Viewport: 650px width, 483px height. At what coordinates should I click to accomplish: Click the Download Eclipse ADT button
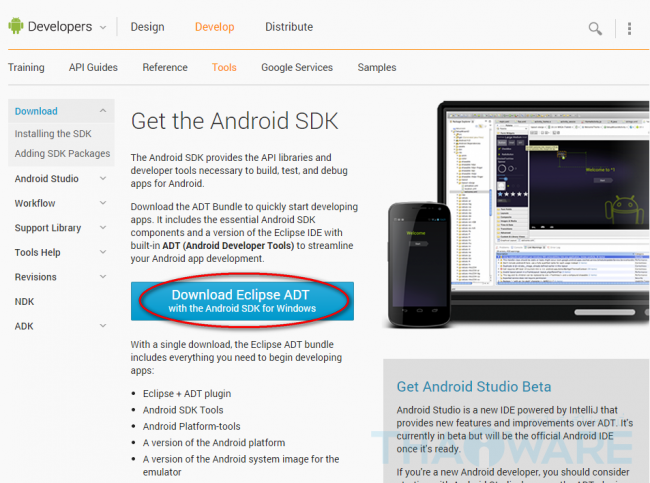(x=243, y=301)
